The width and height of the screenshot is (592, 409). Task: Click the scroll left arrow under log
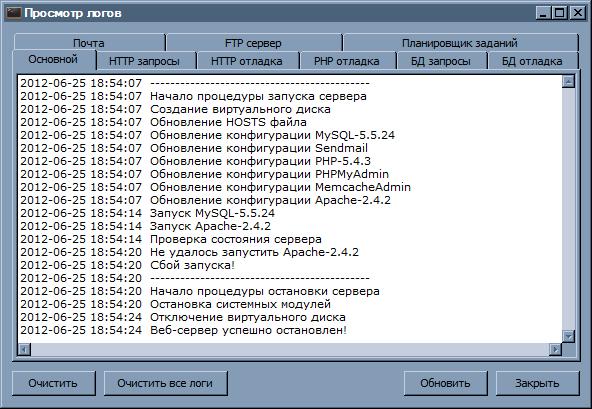pos(24,350)
